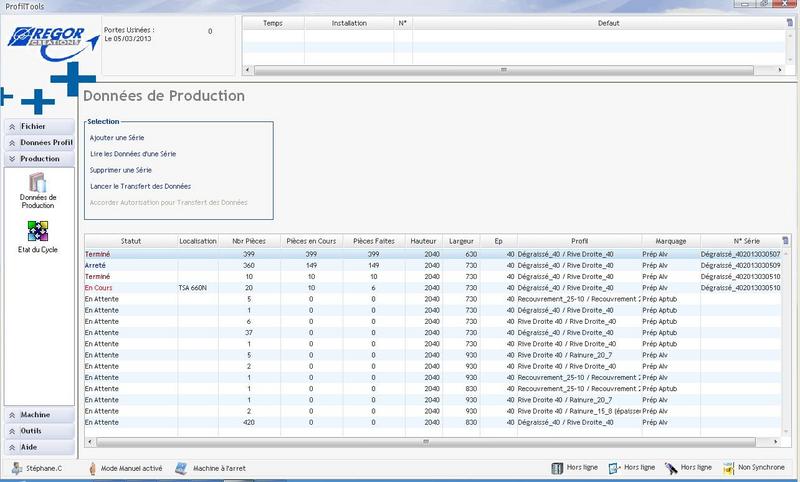Open the Outils sidebar section
This screenshot has height=482, width=800.
[38, 431]
